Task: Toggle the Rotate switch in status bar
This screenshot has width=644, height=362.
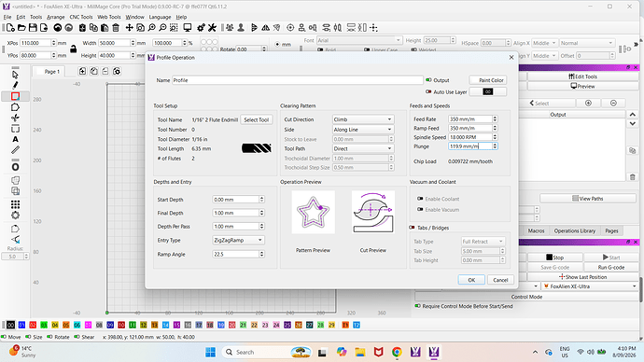Action: click(x=49, y=337)
